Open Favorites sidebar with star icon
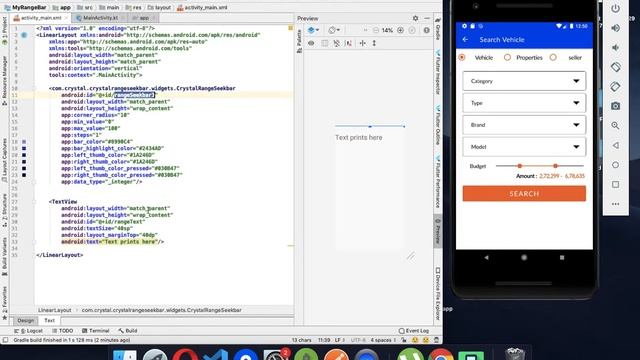The image size is (640, 360). (4, 303)
